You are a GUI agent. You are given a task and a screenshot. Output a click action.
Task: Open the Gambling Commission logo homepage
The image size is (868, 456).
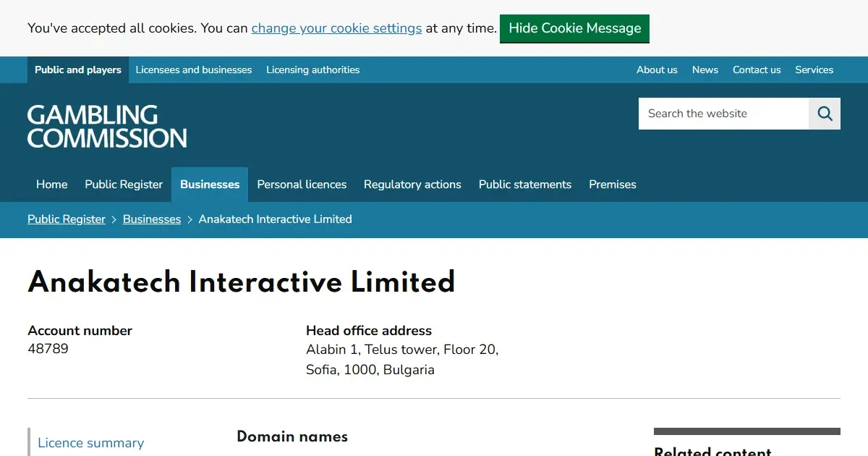[107, 127]
